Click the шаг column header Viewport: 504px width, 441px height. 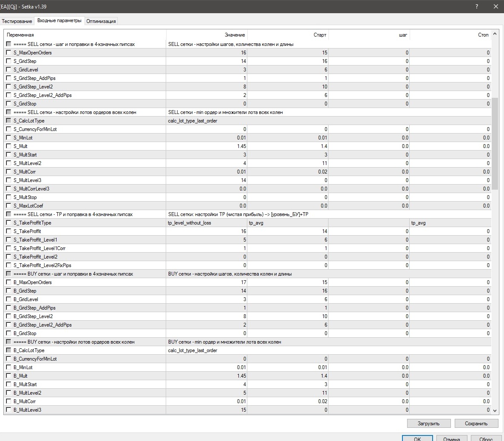pyautogui.click(x=369, y=35)
